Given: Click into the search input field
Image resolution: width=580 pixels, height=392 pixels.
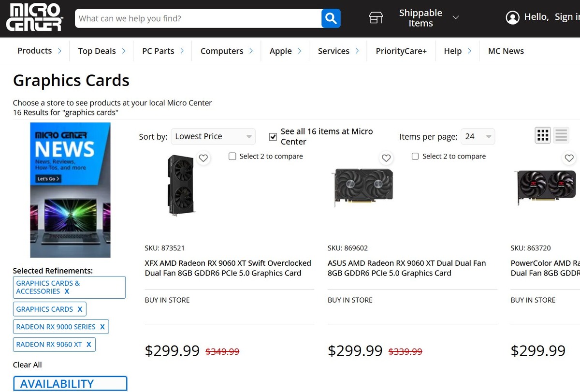Looking at the screenshot, I should [198, 18].
